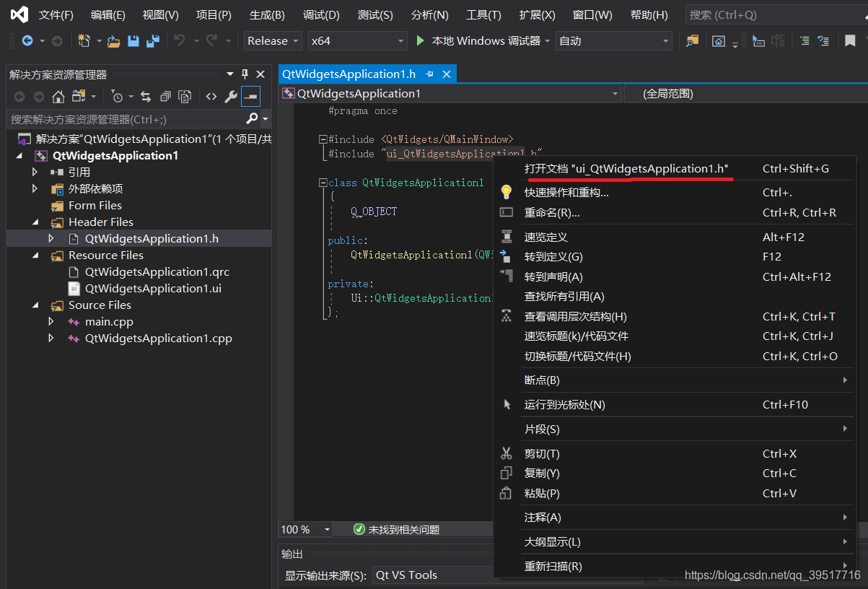Collapse the Source Files tree node
This screenshot has width=868, height=589.
click(x=35, y=305)
